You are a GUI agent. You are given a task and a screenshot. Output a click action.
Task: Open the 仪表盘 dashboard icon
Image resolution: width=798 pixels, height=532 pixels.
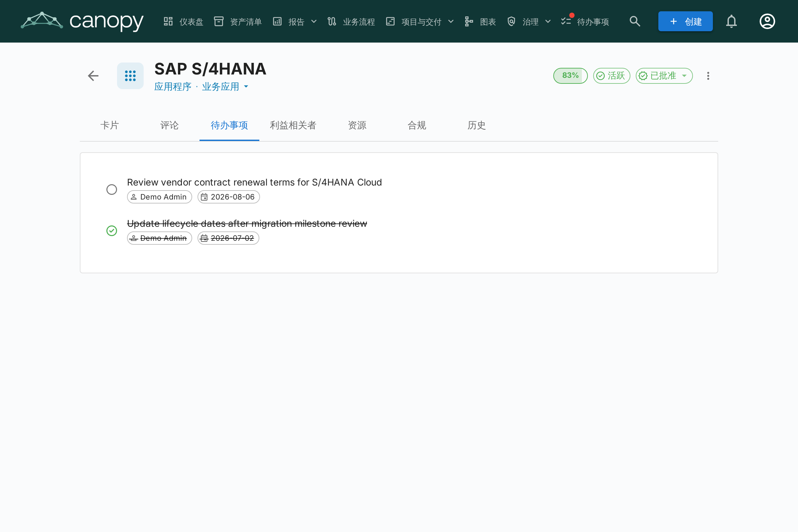[168, 21]
